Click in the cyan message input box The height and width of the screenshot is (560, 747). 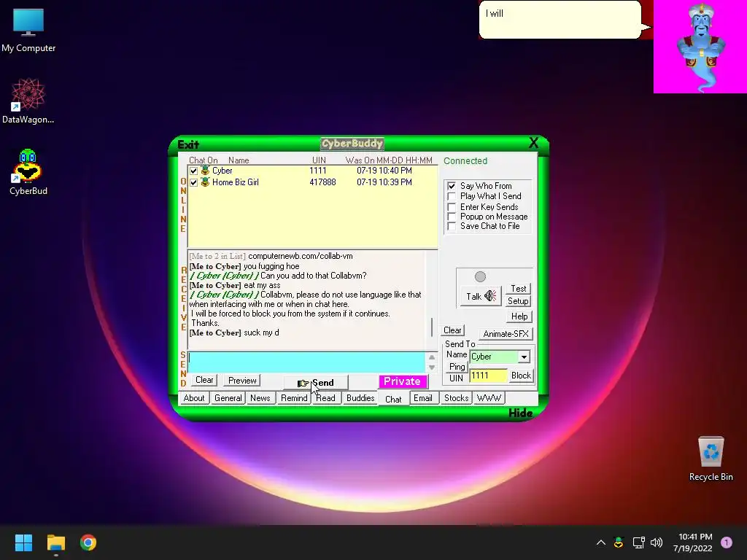coord(306,362)
